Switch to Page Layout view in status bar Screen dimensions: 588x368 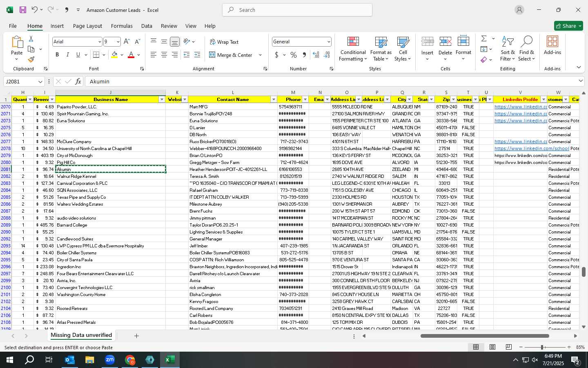pos(492,347)
